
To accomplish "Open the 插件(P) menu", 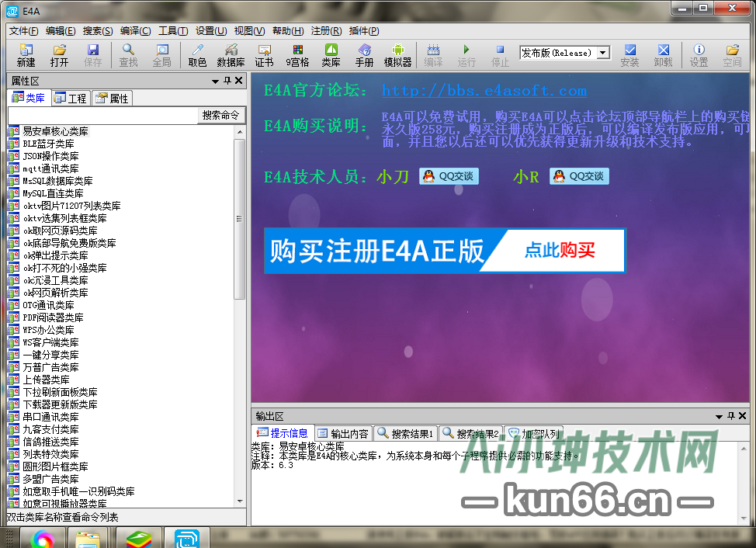I will coord(364,31).
